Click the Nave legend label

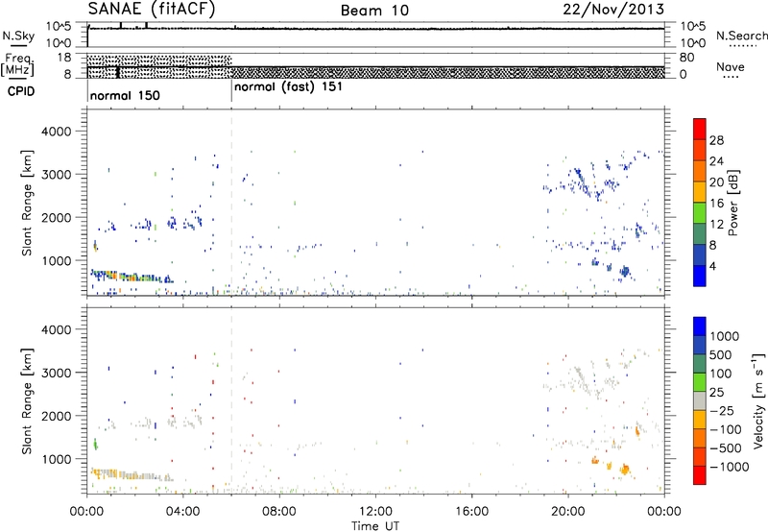pyautogui.click(x=731, y=66)
